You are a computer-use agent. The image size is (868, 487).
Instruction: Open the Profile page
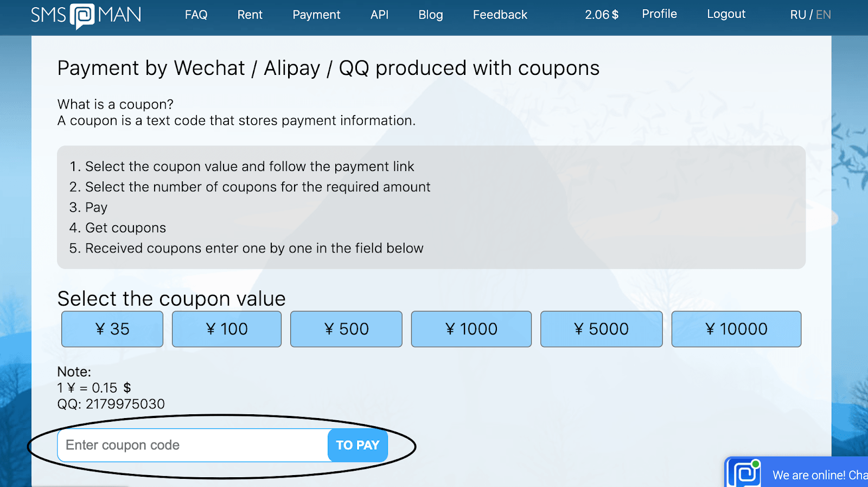(x=659, y=14)
